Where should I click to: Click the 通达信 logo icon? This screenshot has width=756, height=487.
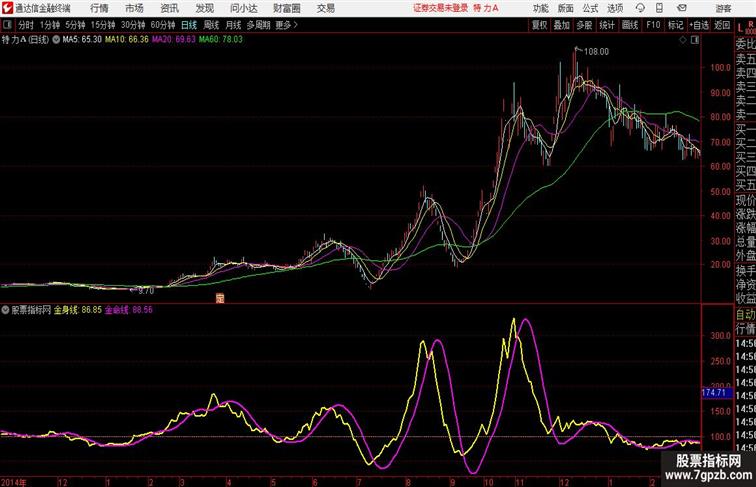(x=7, y=8)
